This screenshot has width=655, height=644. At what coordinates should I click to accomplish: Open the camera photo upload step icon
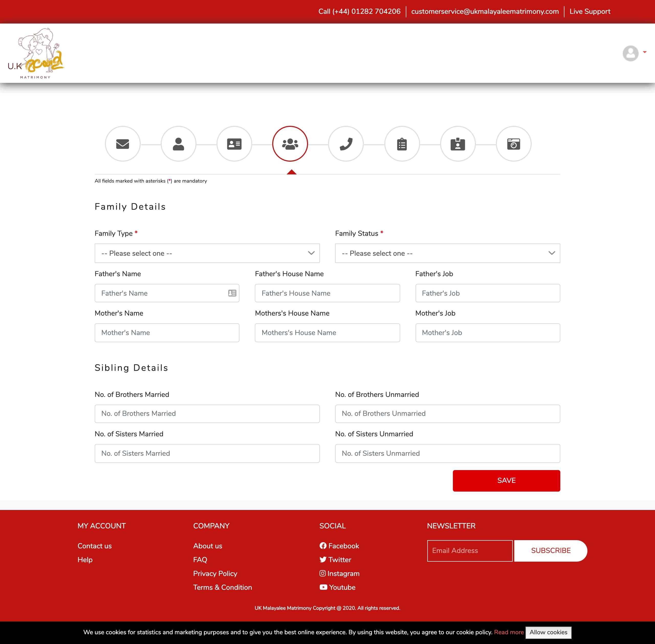(x=513, y=144)
